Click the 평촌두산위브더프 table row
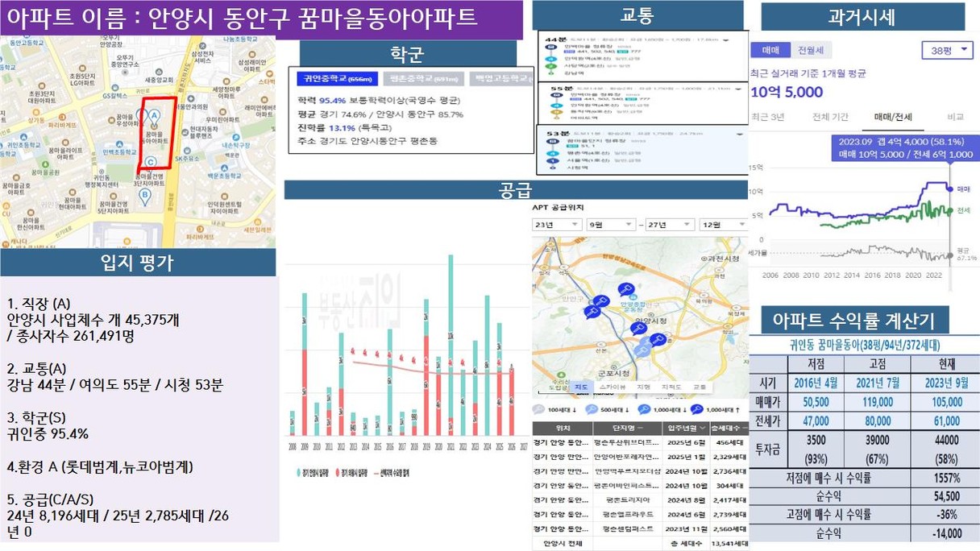 click(640, 442)
